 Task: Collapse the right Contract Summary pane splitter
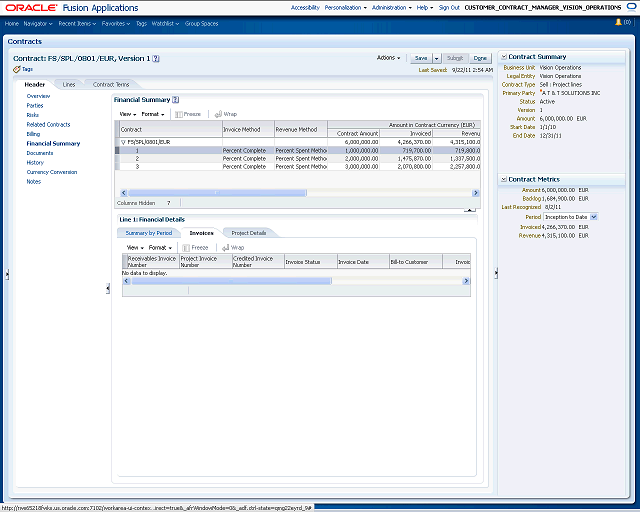[x=496, y=273]
